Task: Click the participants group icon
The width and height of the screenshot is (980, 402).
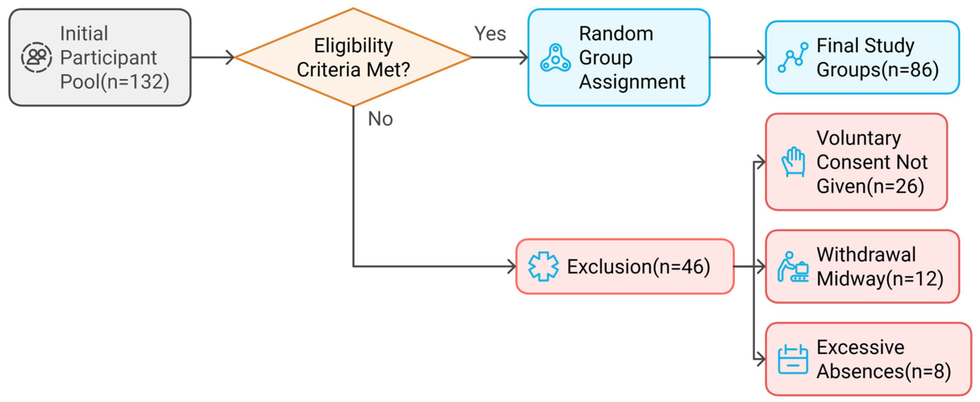Action: pos(36,57)
